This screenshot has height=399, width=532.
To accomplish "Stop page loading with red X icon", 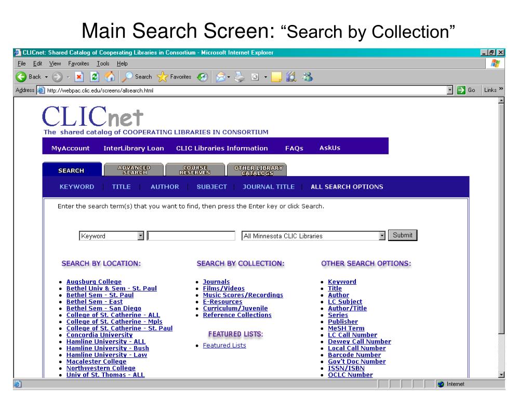I will pos(79,77).
